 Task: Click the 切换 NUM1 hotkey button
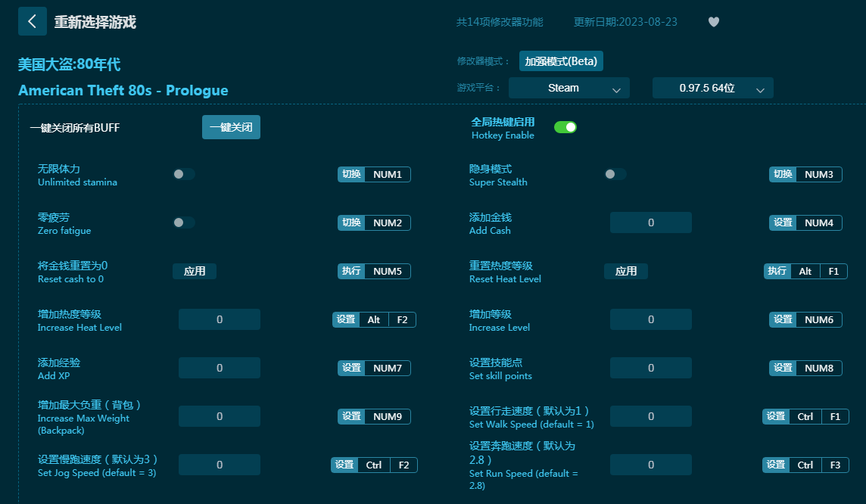pos(374,175)
